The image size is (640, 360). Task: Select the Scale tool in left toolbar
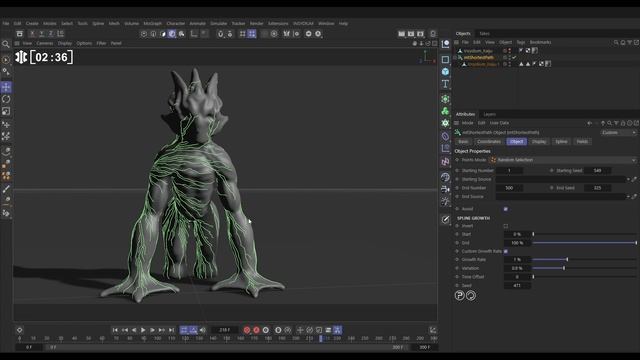[6, 111]
